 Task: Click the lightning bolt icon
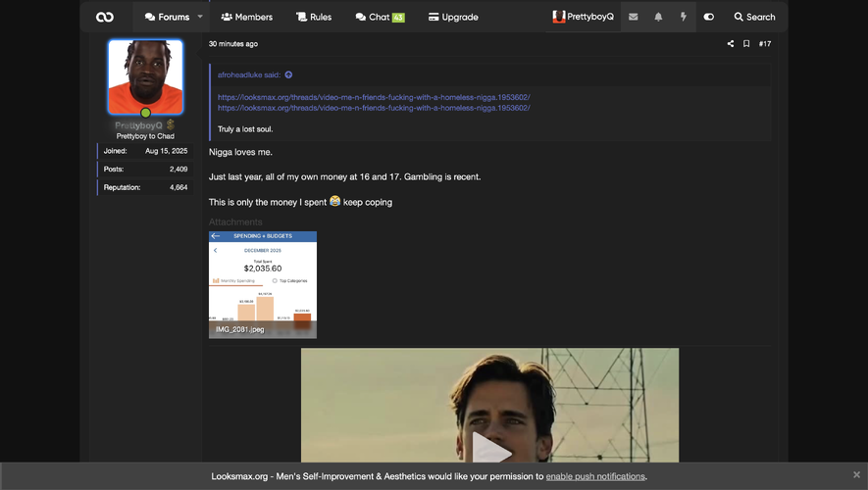[x=683, y=17]
